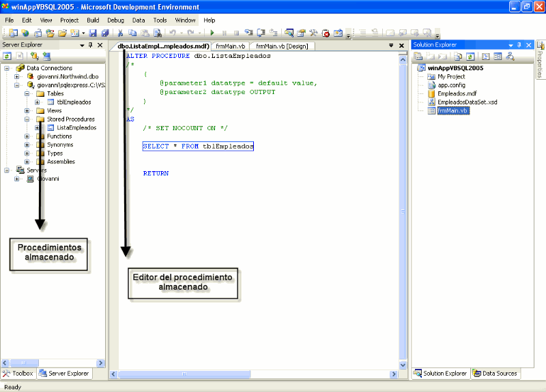This screenshot has height=392, width=546.
Task: Open the Debug menu
Action: 115,20
